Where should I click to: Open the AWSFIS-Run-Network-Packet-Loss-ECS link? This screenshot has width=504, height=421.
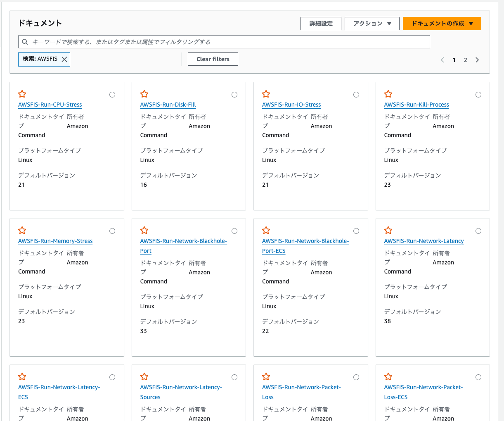424,392
